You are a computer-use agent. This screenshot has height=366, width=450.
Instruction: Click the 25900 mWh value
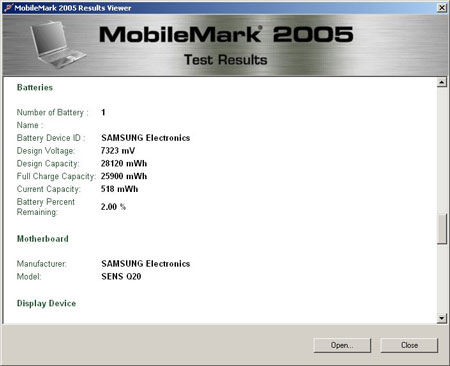click(124, 176)
